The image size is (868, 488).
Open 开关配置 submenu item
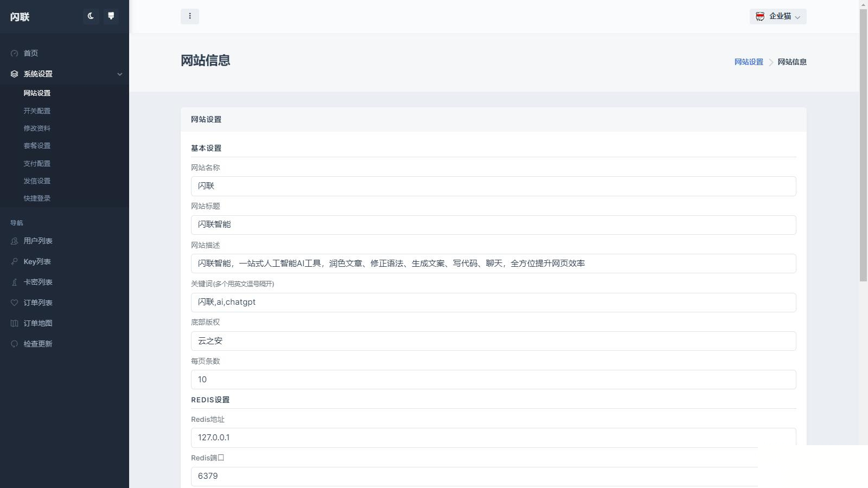(37, 111)
